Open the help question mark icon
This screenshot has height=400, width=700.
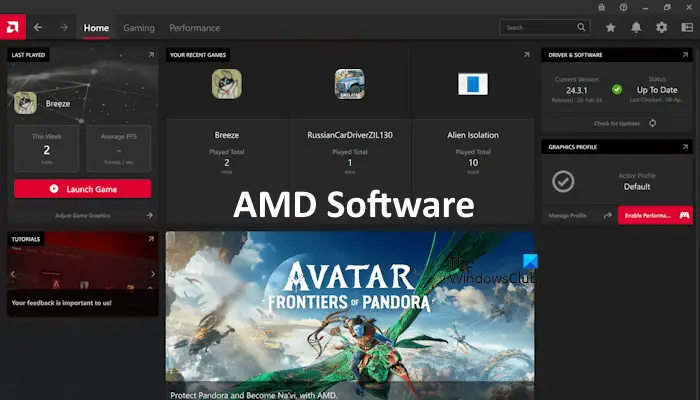(624, 7)
